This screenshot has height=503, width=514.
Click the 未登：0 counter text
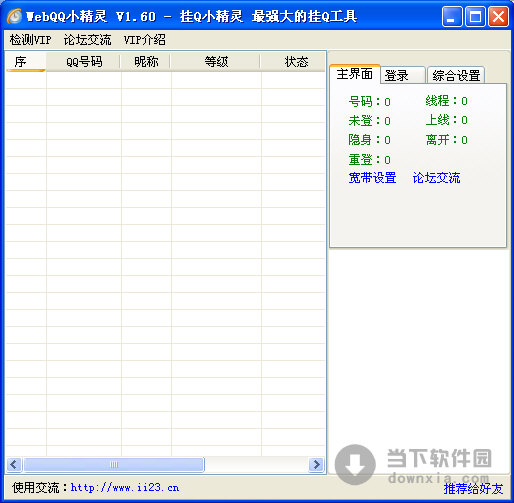(369, 121)
